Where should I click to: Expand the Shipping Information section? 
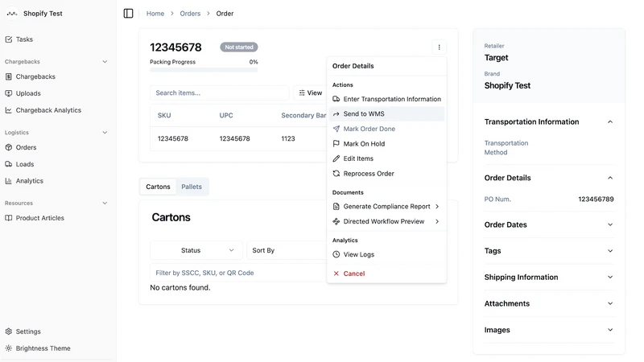610,277
